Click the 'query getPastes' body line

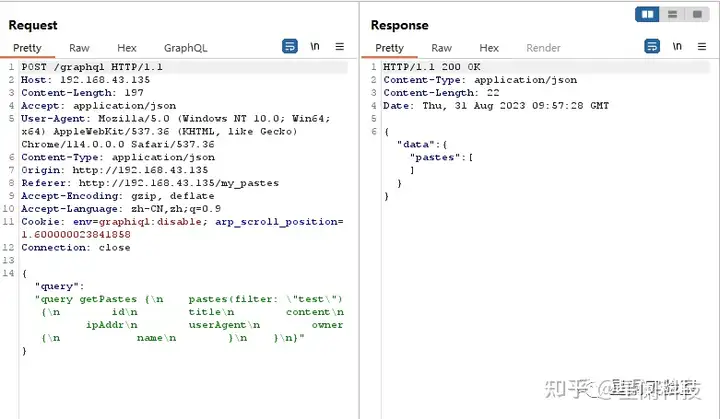[x=189, y=299]
